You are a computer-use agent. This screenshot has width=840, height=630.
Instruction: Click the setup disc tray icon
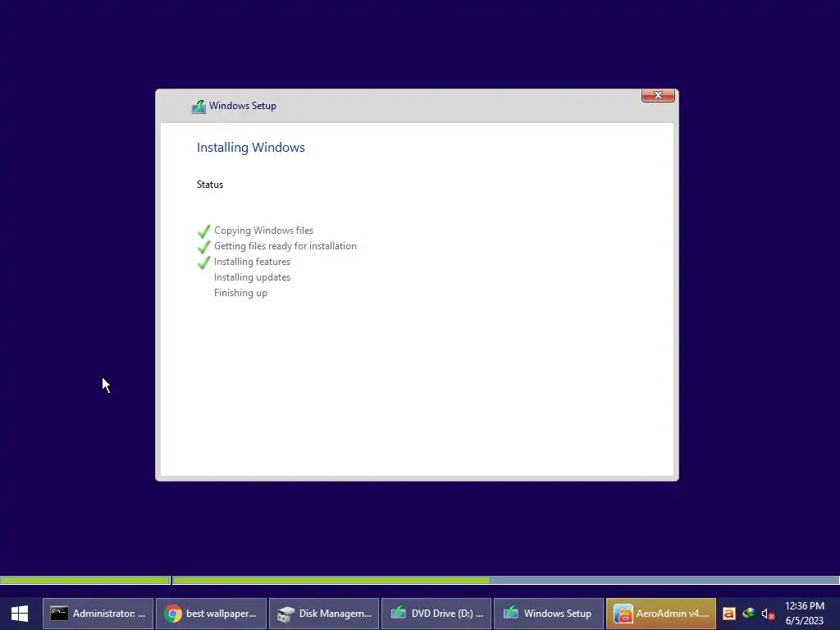click(x=748, y=614)
